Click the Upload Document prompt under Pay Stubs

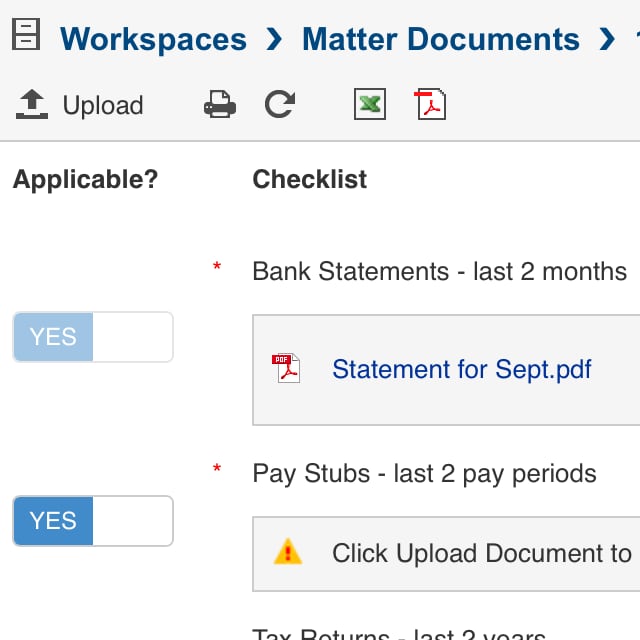pyautogui.click(x=482, y=553)
